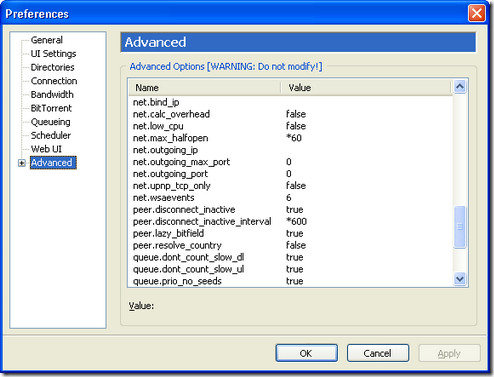
Task: Open BitTorrent preferences
Action: click(x=51, y=108)
